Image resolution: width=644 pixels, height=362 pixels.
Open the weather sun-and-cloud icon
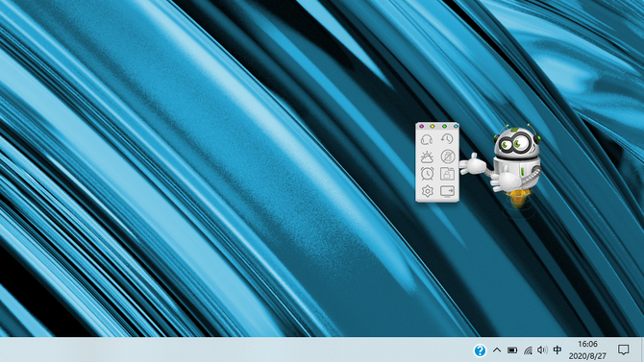tap(427, 157)
